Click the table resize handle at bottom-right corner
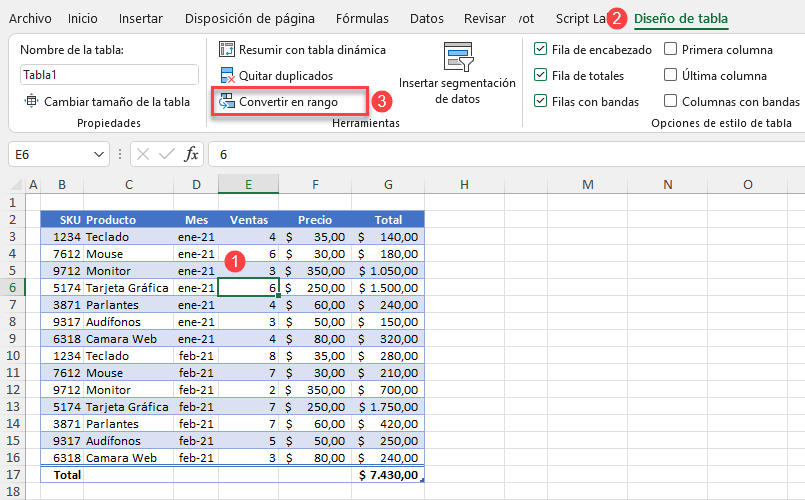 coord(422,480)
